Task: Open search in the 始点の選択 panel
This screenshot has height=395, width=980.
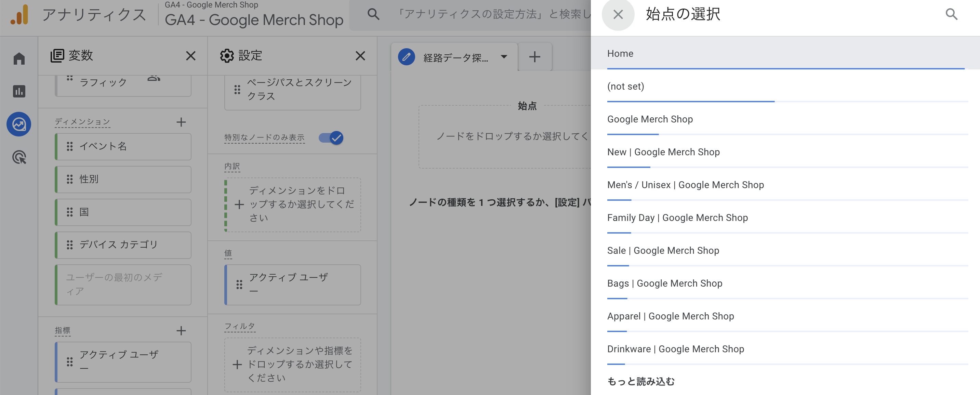Action: coord(951,14)
